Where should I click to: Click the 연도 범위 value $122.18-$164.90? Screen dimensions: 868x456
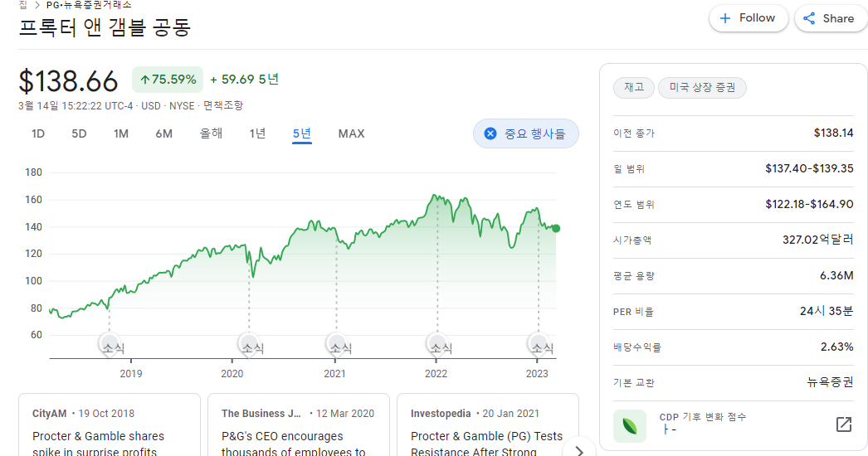click(809, 204)
